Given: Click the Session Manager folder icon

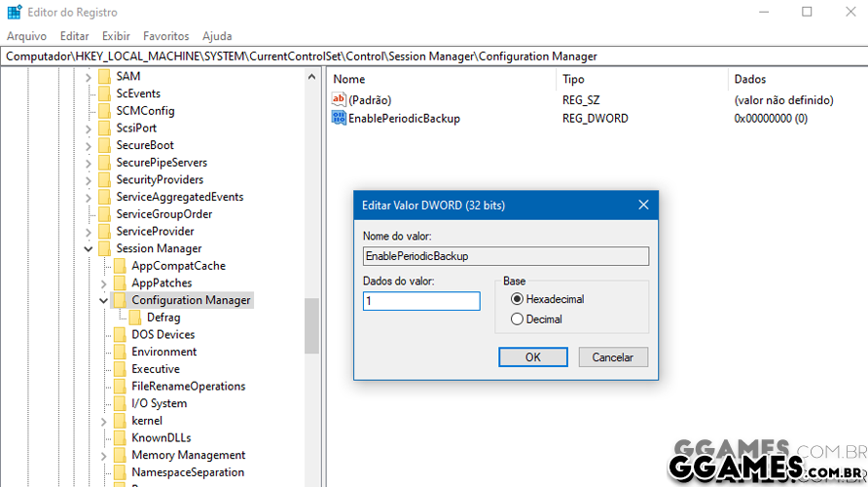Looking at the screenshot, I should 104,248.
